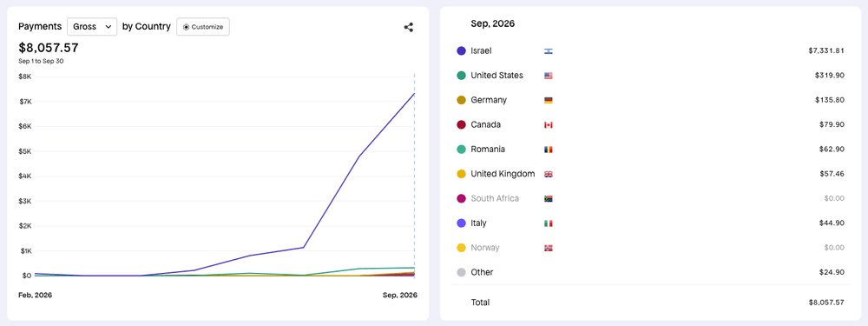Select the greyed Norway label

[485, 247]
